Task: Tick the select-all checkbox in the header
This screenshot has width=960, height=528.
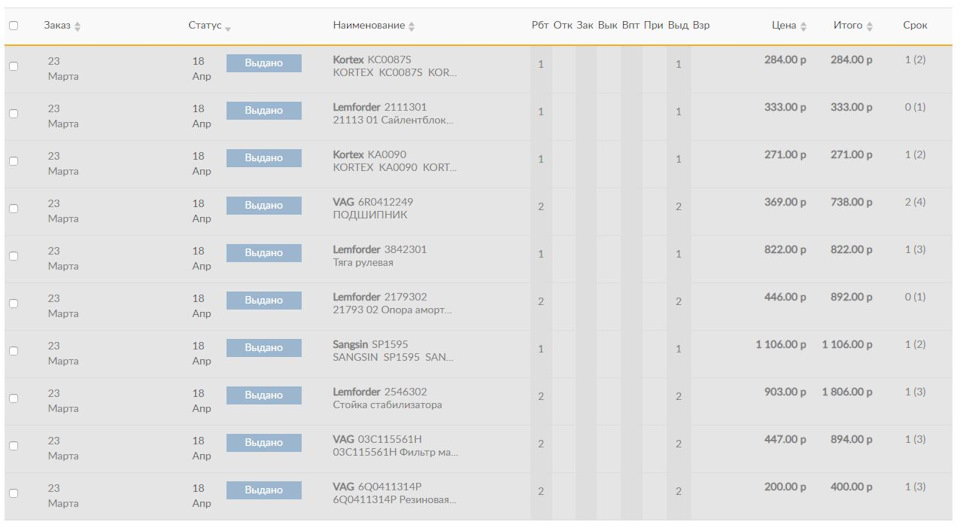Action: 13,26
